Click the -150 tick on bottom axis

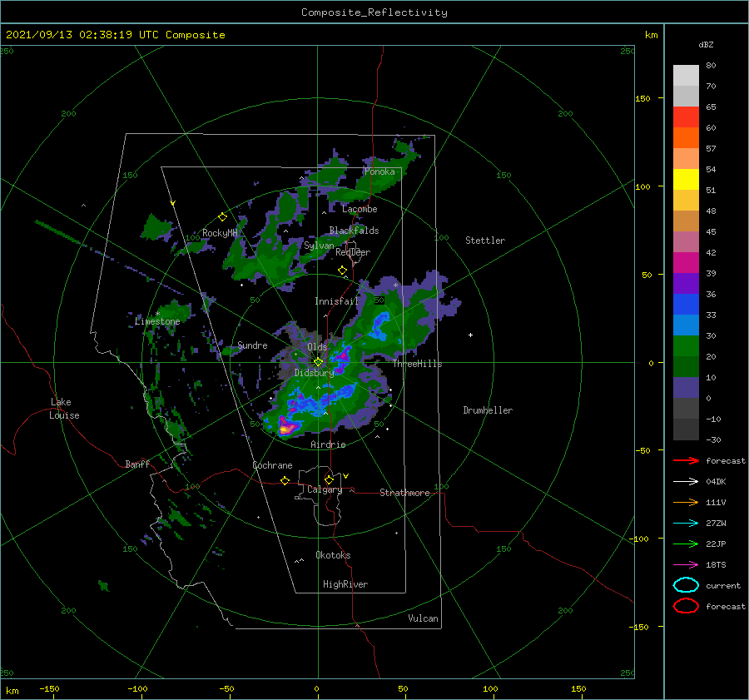pos(49,688)
